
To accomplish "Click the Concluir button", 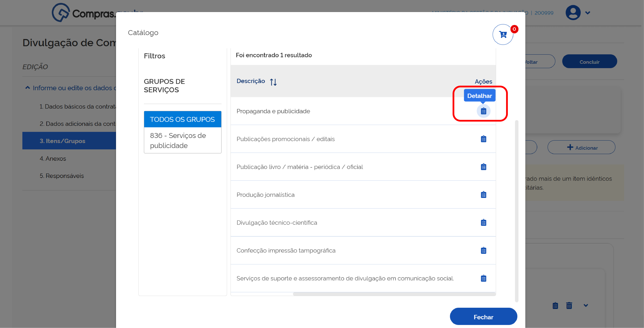I will coord(589,62).
